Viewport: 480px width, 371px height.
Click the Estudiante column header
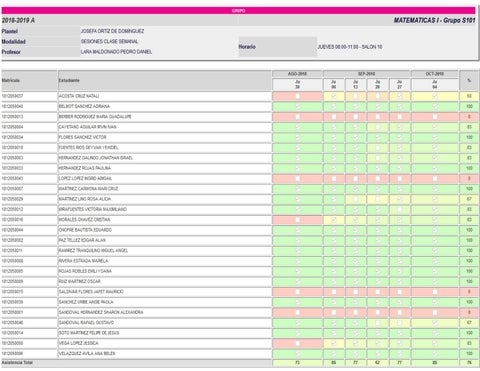(69, 80)
